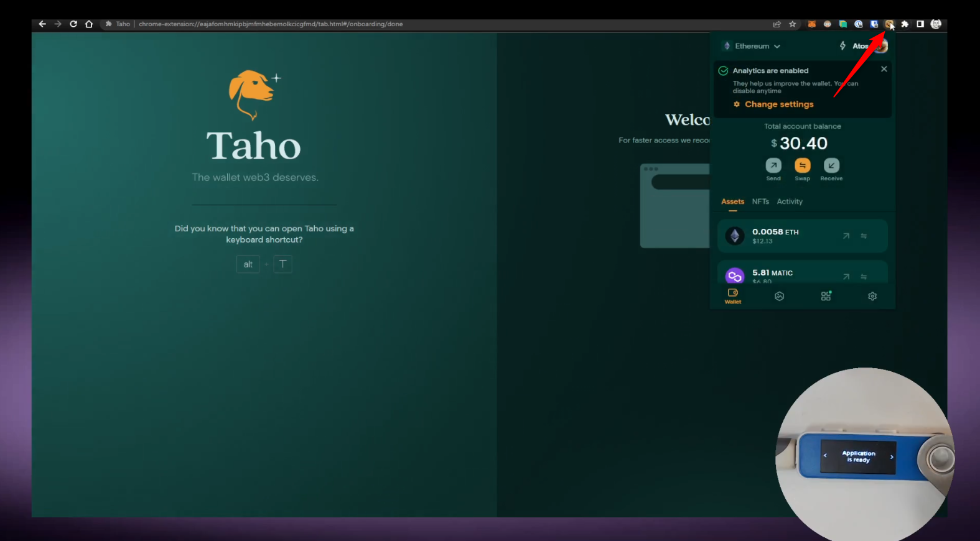Open the NFT gallery icon in bottom bar
Viewport: 980px width, 541px height.
click(x=779, y=297)
